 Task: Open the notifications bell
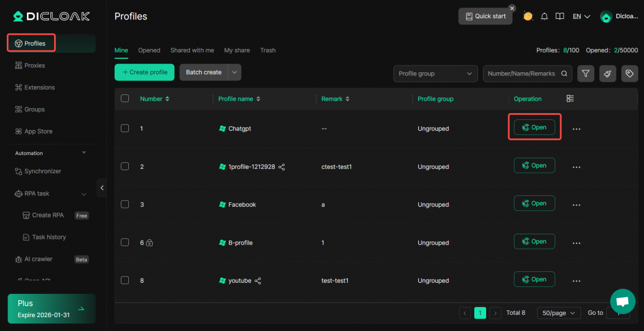(545, 16)
